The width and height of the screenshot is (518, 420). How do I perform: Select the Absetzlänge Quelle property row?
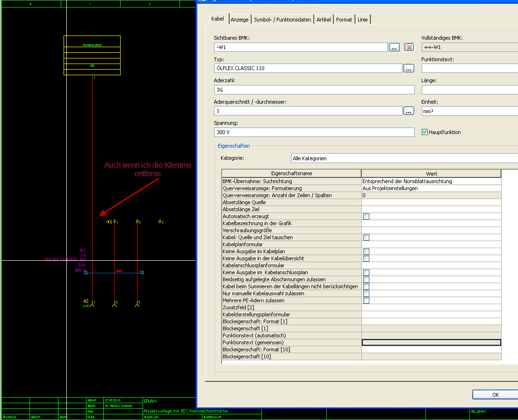[361, 202]
